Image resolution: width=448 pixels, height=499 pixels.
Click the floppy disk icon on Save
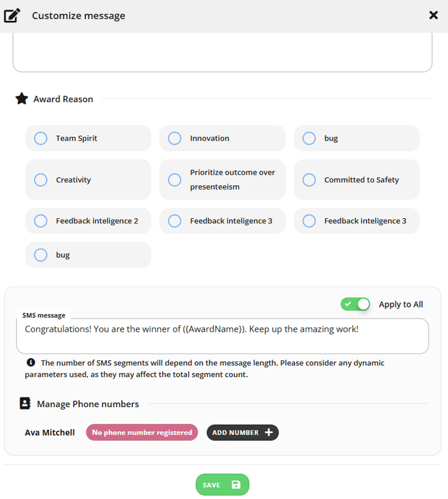tap(236, 485)
